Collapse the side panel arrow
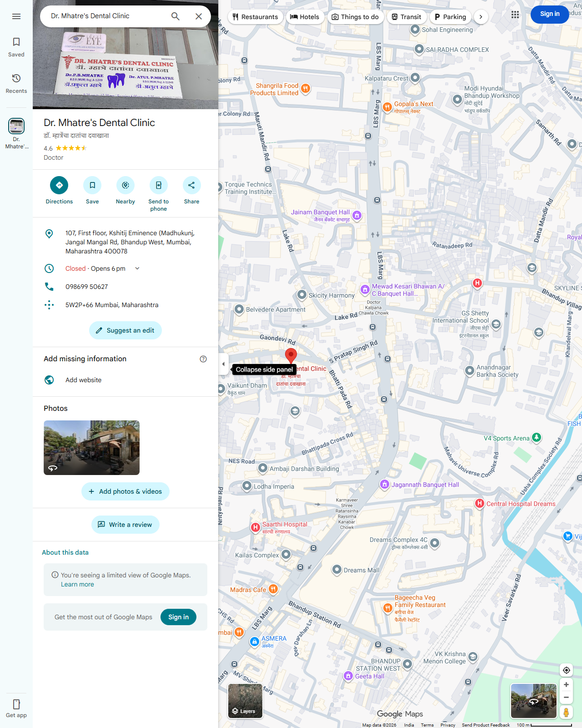 pyautogui.click(x=223, y=364)
